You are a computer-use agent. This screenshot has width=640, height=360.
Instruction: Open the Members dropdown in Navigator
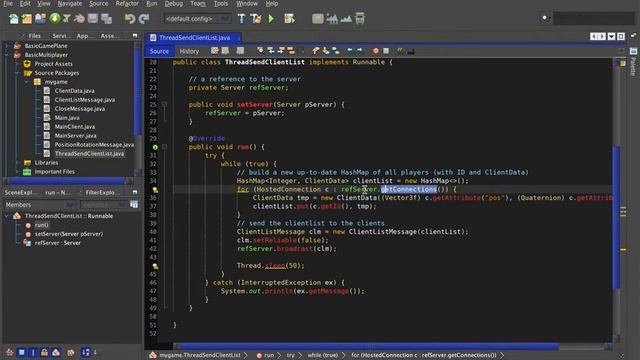click(x=39, y=204)
